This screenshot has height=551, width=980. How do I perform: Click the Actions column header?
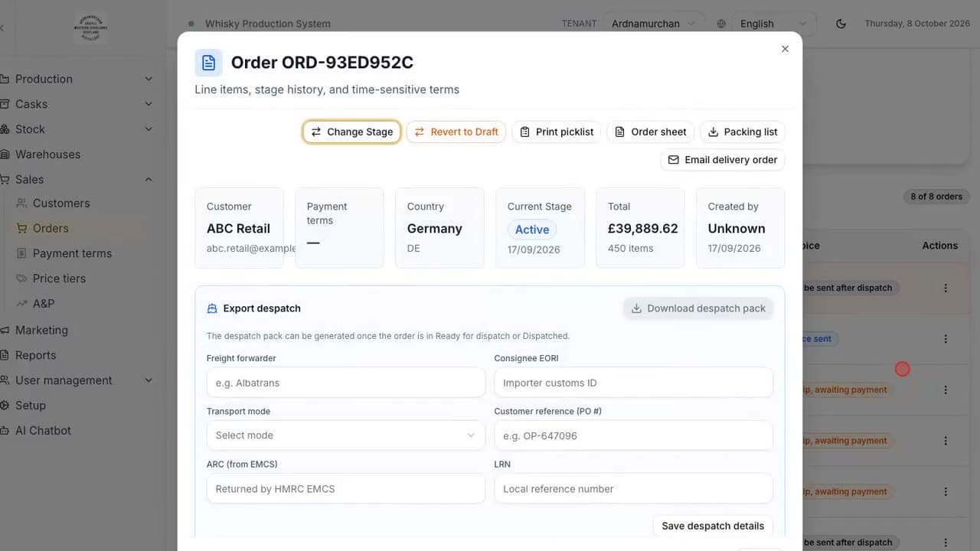pos(940,246)
